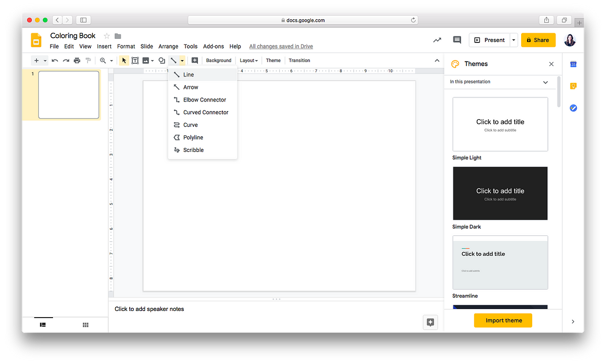Click the new slide plus icon

[x=36, y=61]
